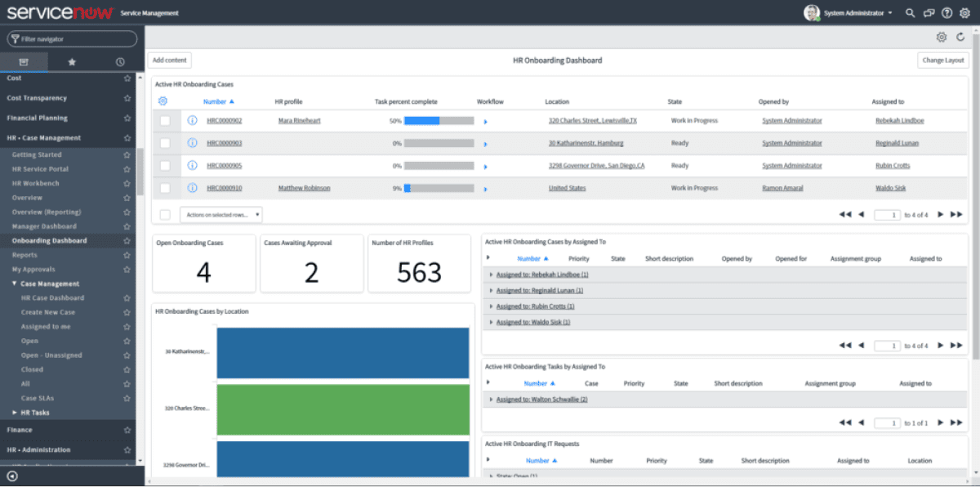
Task: Preview record info icon for HRC0000910
Action: (x=193, y=188)
